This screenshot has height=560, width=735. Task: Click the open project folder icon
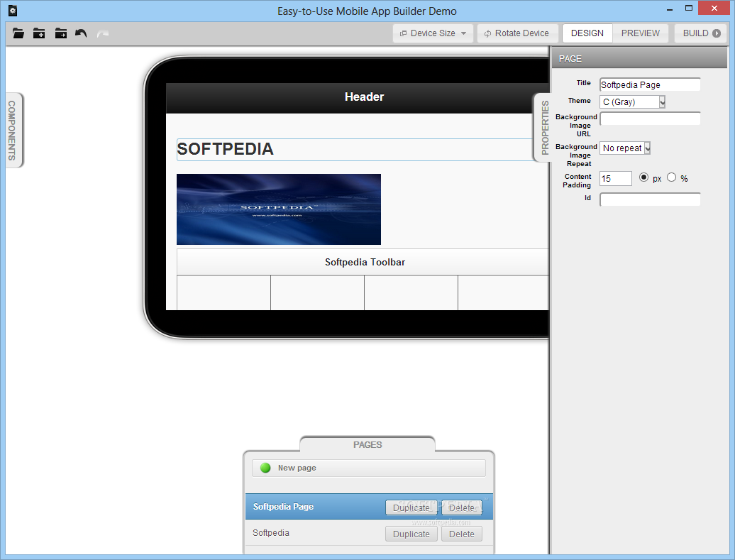[x=18, y=33]
